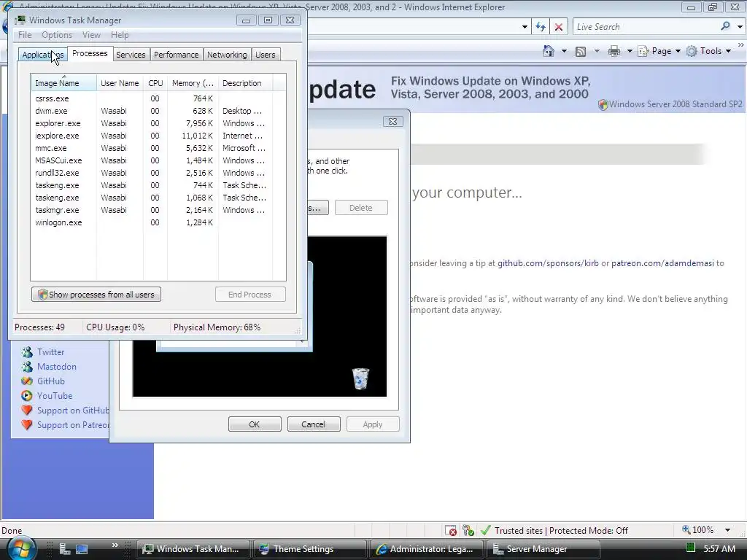Sort by CPU column header
The height and width of the screenshot is (560, 747).
[x=155, y=83]
